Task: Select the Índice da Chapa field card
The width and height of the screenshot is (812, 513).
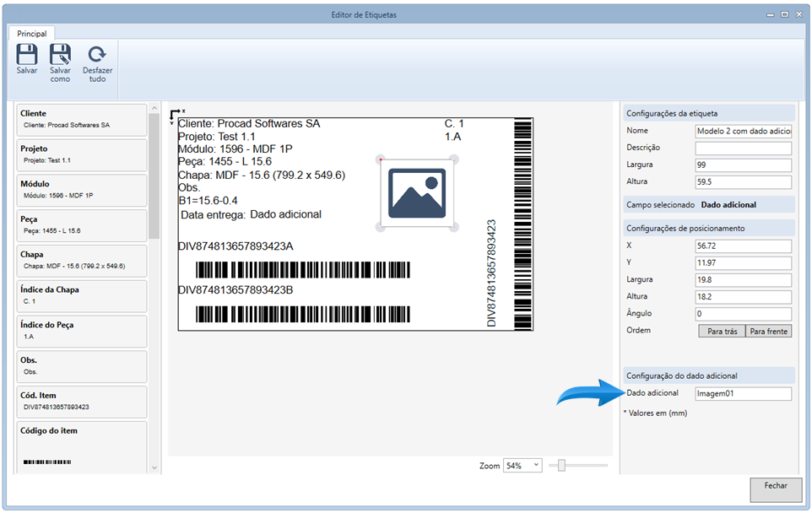Action: point(82,296)
